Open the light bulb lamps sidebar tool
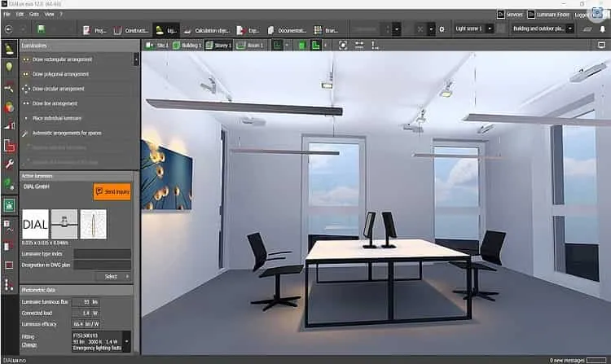 [9, 68]
